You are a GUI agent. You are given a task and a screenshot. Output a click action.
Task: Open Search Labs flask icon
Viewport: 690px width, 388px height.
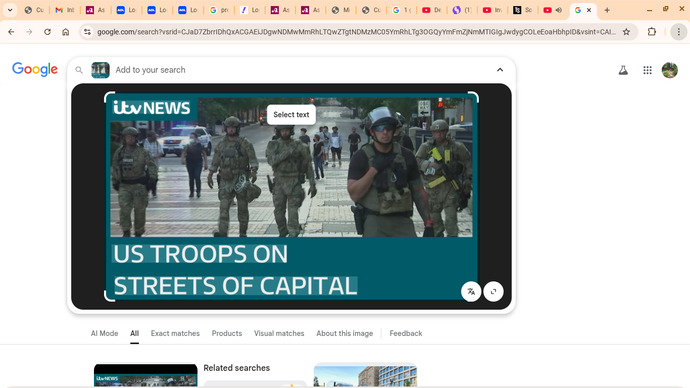click(623, 70)
